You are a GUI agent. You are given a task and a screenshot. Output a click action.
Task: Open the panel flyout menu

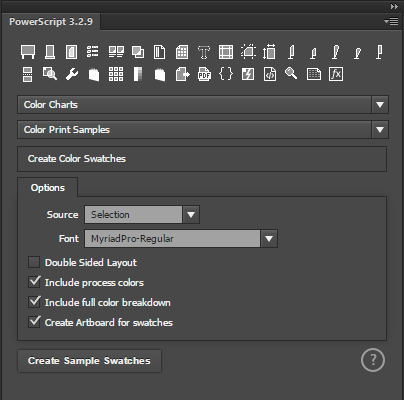[391, 22]
